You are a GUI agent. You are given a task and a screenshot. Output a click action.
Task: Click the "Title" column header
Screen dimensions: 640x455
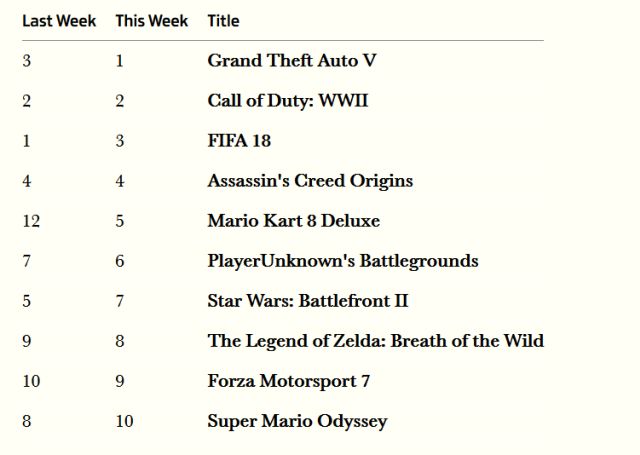point(223,21)
